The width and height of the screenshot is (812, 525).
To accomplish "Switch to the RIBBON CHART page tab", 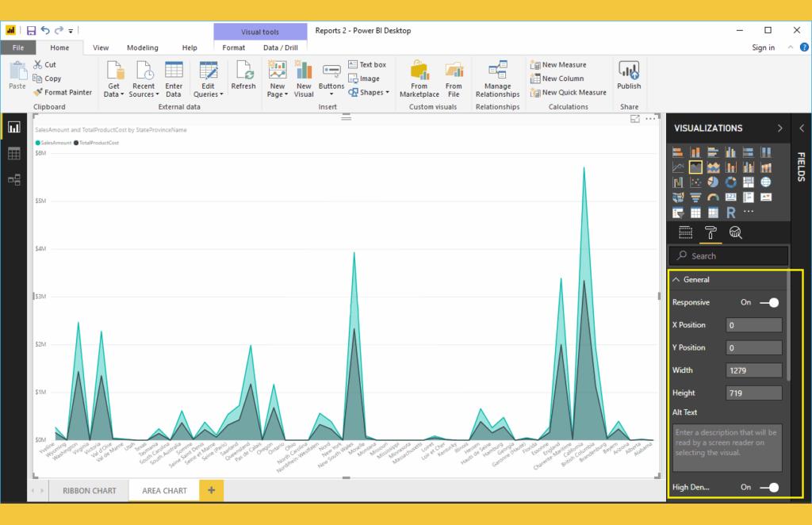I will click(x=90, y=491).
